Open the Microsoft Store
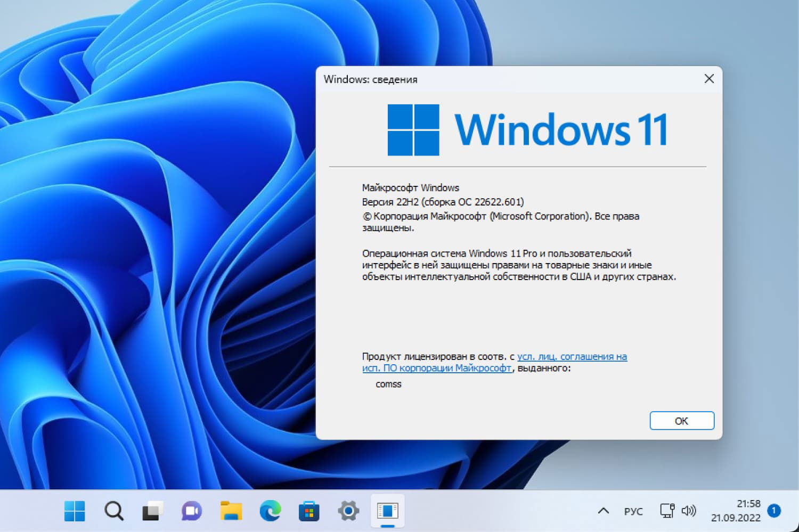 point(309,511)
